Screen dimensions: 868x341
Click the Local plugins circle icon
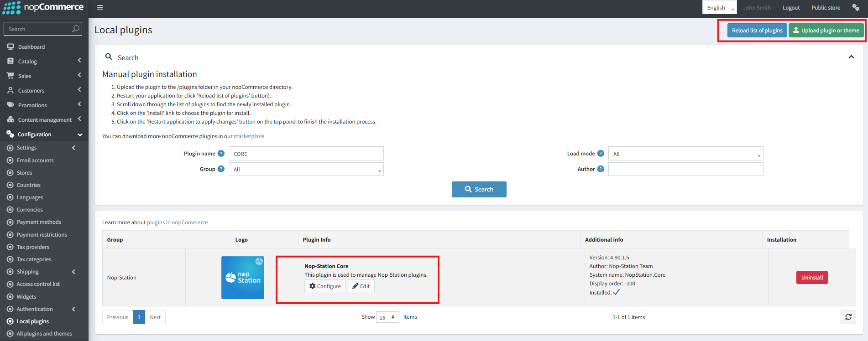coord(10,321)
